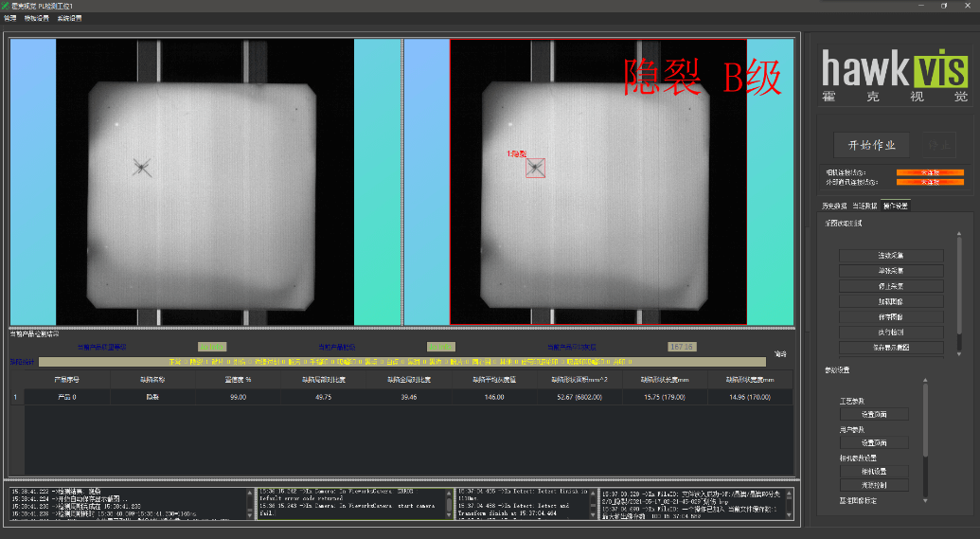Click the 停止采集 button
Viewport: 980px width, 539px height.
pos(891,286)
